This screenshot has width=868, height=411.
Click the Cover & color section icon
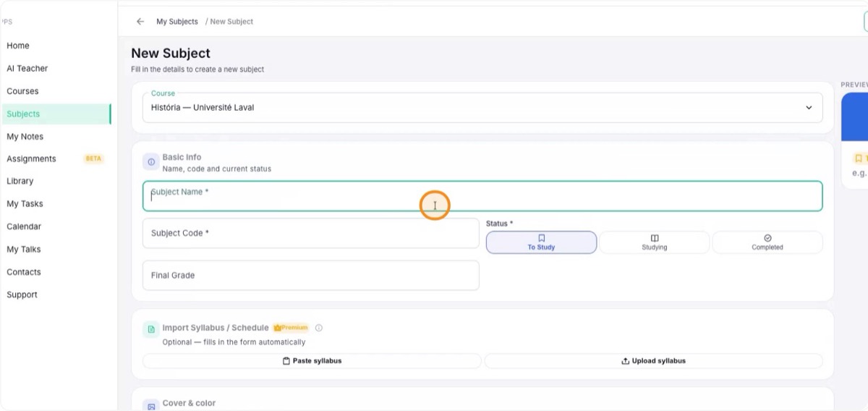151,406
